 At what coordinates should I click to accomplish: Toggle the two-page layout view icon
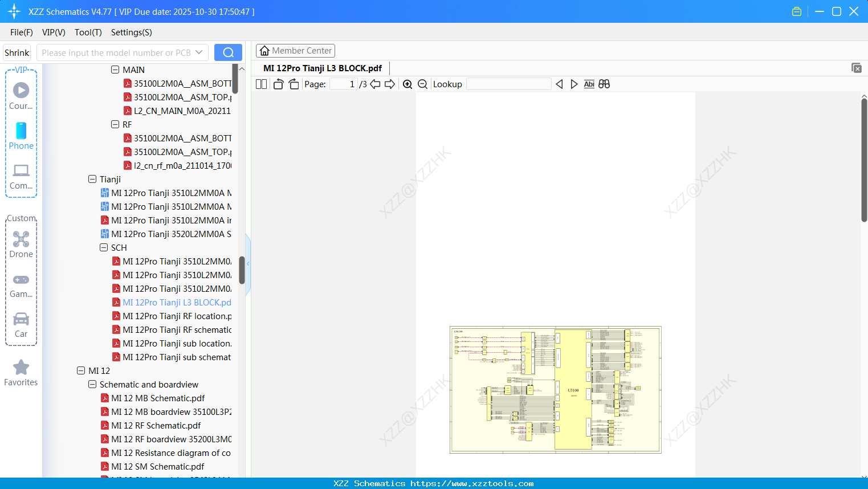[262, 84]
